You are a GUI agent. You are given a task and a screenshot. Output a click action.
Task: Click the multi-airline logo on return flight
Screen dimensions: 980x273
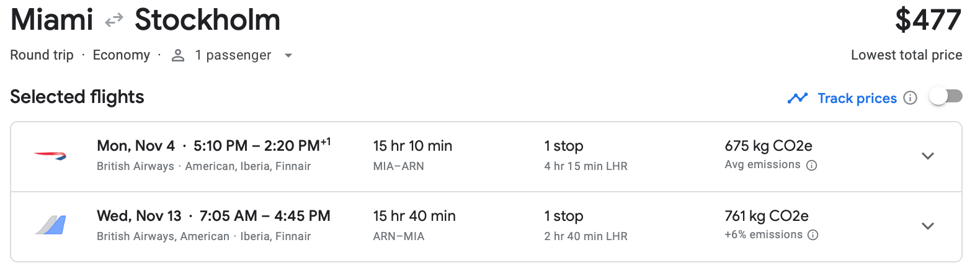pos(50,225)
